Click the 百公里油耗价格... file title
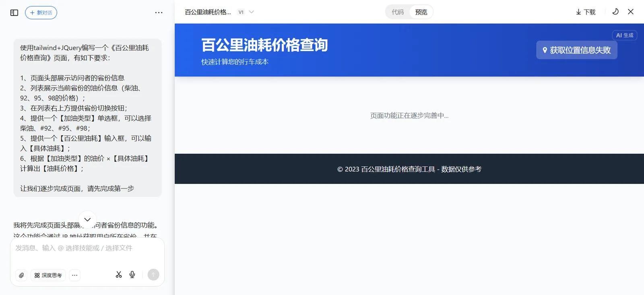This screenshot has height=295, width=644. (208, 12)
